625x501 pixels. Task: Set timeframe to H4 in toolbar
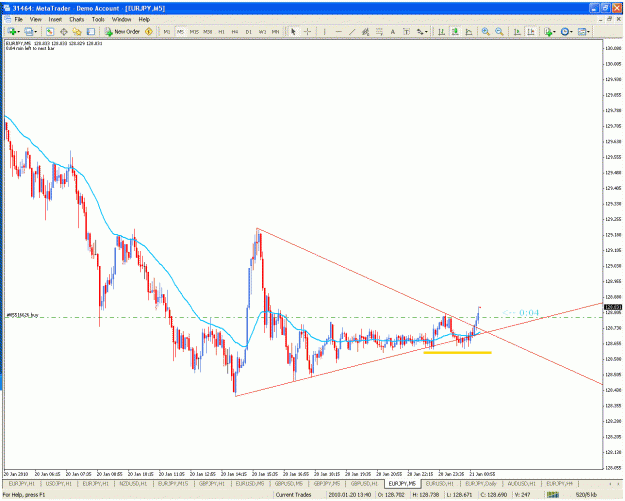click(235, 31)
